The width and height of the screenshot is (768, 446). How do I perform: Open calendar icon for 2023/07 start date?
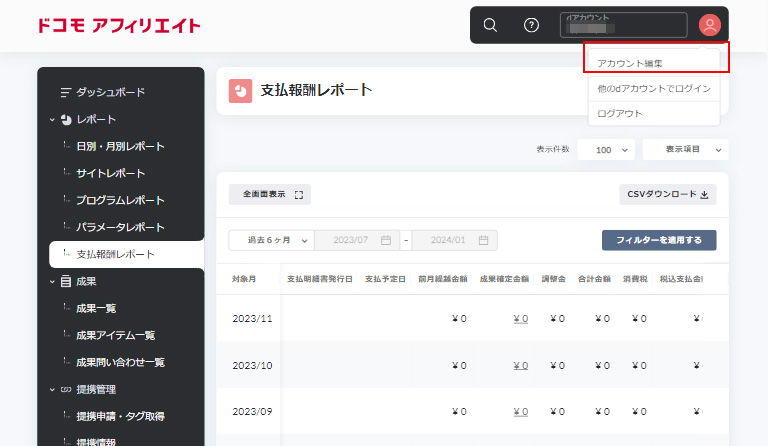(x=386, y=240)
